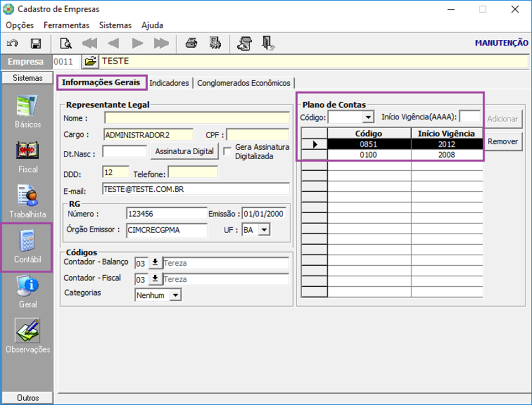Click the Nome input field
Screen dimensions: 532x405
197,118
